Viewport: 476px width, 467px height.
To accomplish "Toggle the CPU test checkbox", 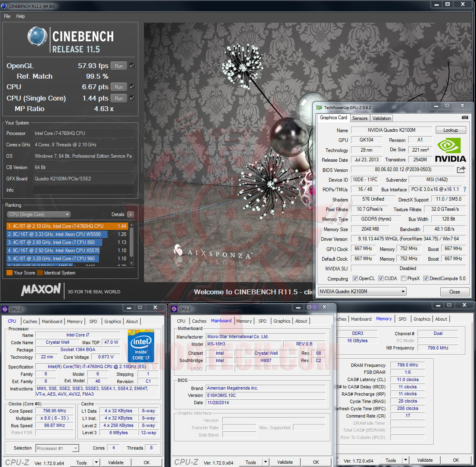I will pos(132,86).
